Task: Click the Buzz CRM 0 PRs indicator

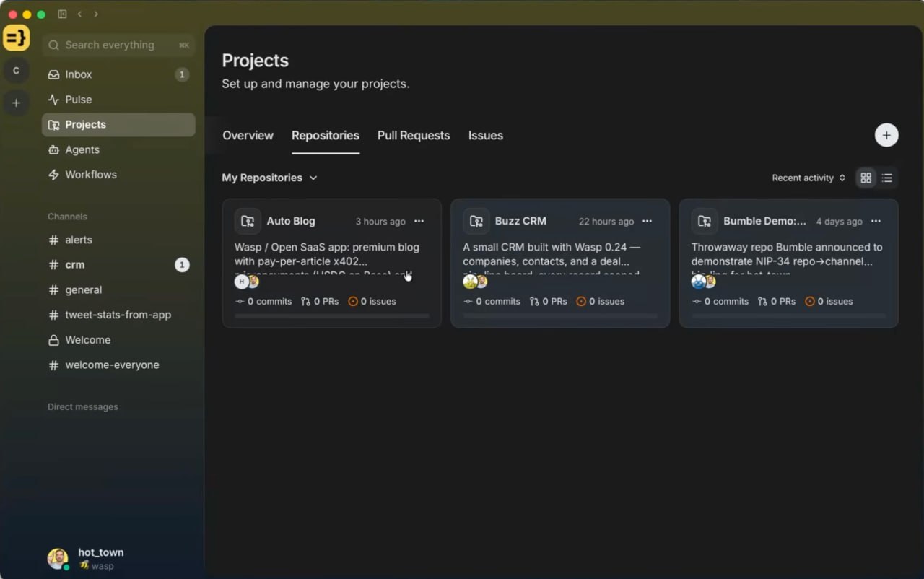Action: pyautogui.click(x=548, y=301)
